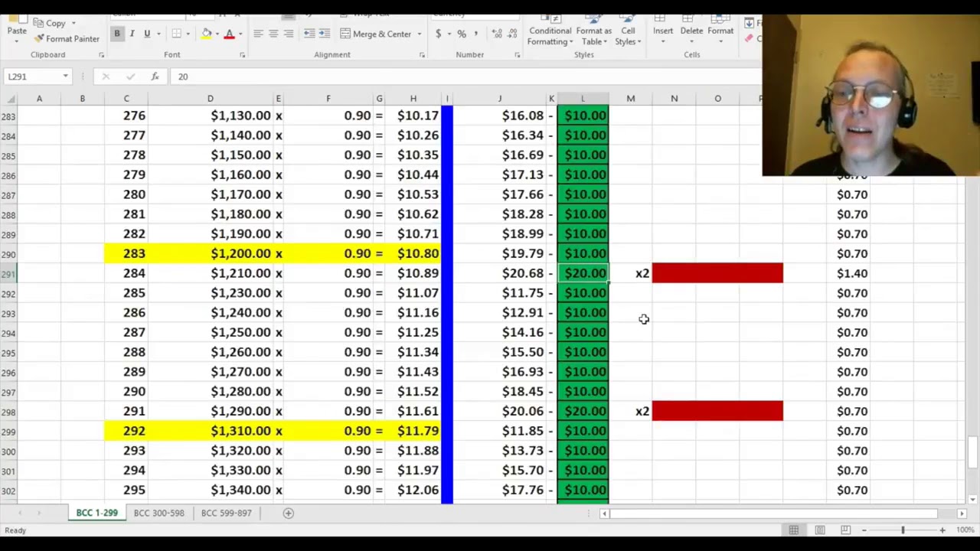Apply Percent Style
The width and height of the screenshot is (980, 551).
(462, 34)
